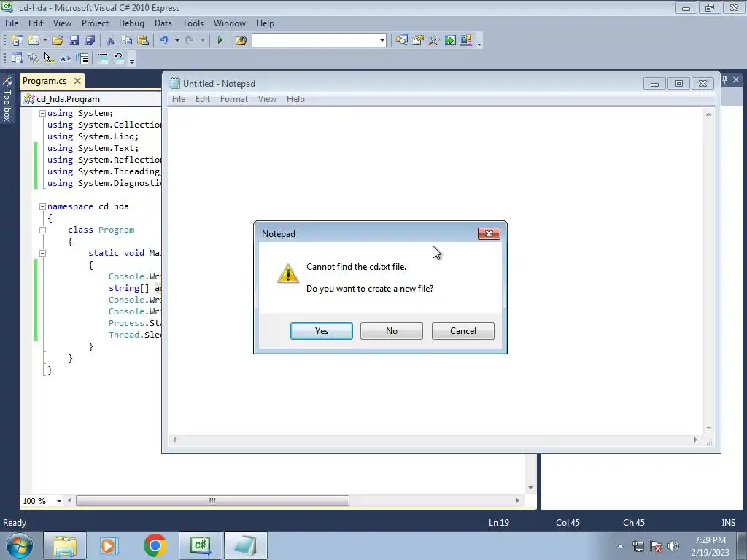The image size is (747, 560).
Task: Click the Paste clipboard icon
Action: 142,41
